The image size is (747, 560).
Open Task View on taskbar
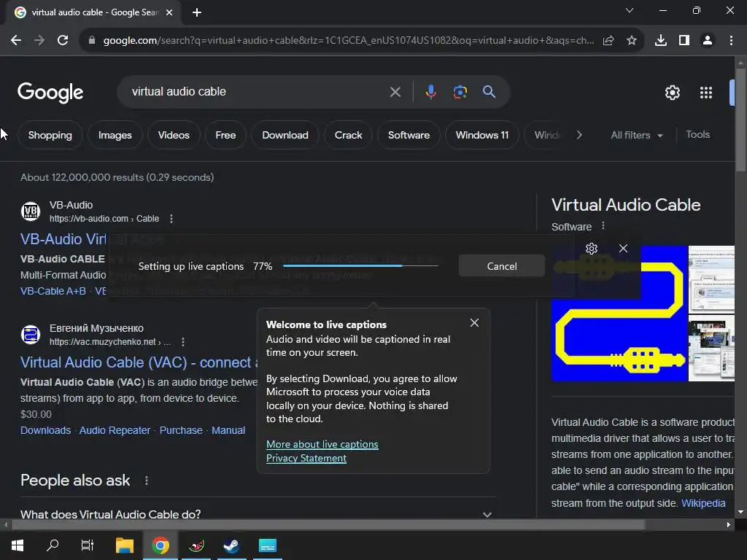[88, 545]
